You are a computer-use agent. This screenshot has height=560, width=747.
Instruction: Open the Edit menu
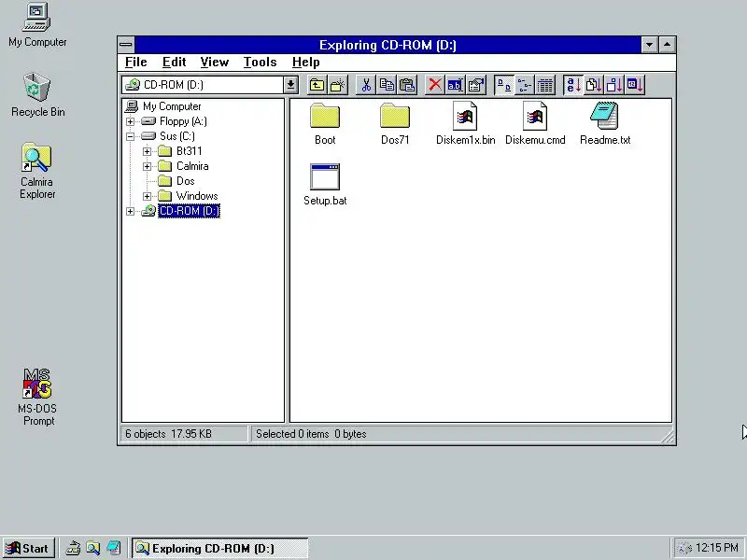point(174,62)
